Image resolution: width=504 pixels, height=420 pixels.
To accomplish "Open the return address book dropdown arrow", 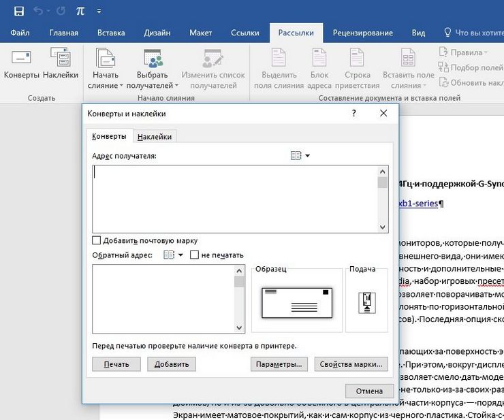I will (180, 255).
